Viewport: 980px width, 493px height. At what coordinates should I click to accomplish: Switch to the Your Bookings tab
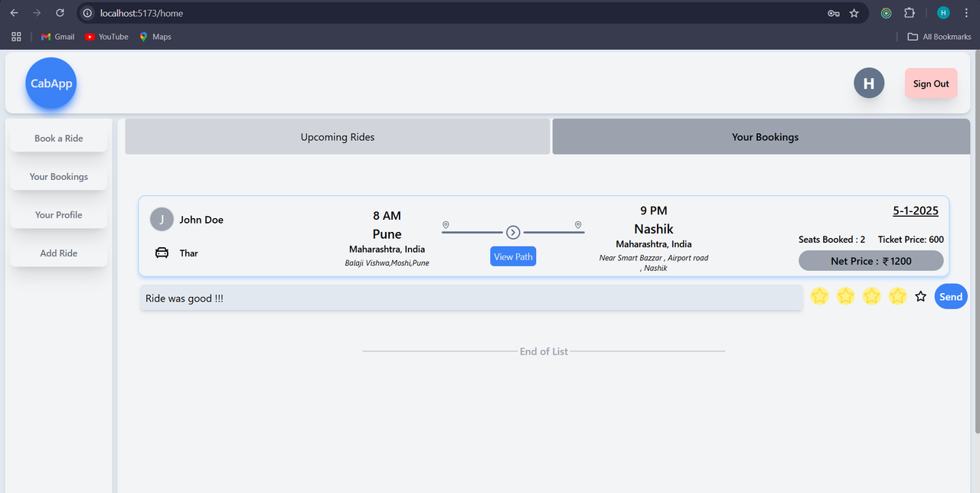tap(761, 136)
